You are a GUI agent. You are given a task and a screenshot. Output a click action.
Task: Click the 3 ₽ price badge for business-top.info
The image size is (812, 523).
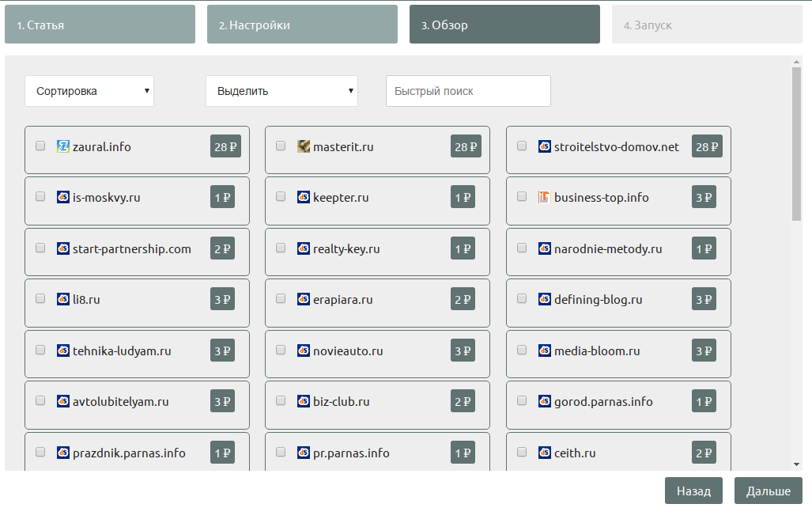pos(704,198)
